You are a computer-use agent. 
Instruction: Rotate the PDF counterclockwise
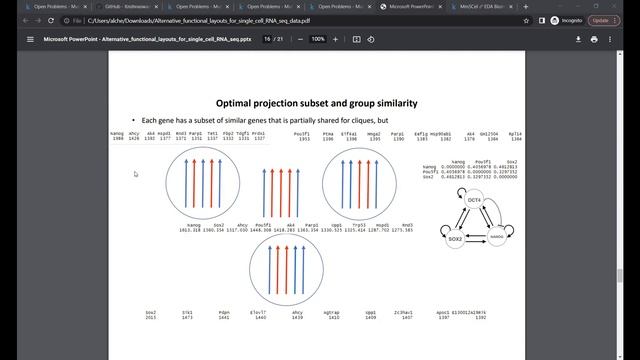tap(371, 39)
